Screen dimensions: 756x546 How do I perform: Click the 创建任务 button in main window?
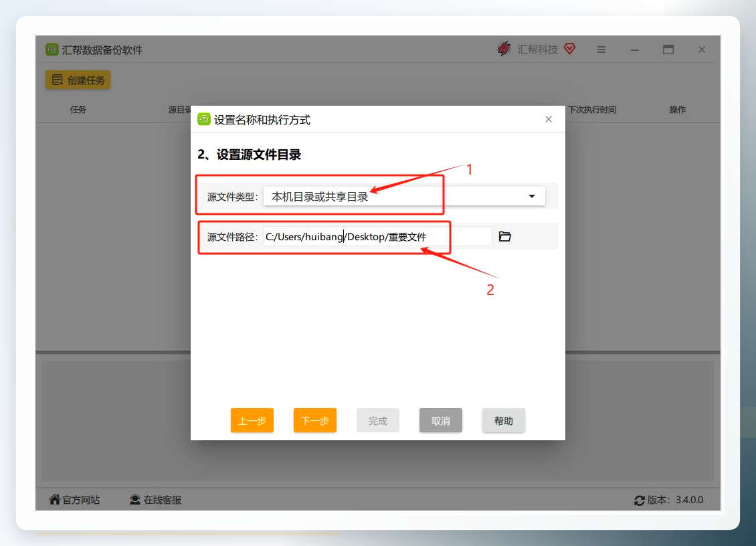click(x=78, y=80)
